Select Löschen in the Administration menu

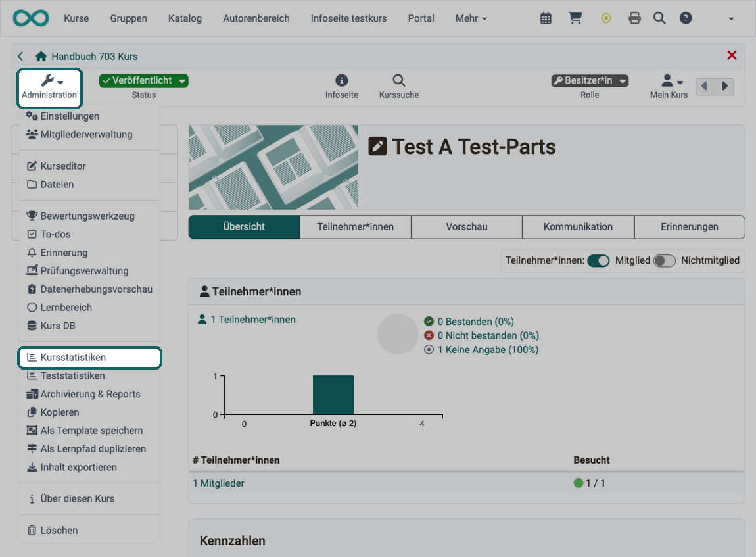tap(89, 531)
